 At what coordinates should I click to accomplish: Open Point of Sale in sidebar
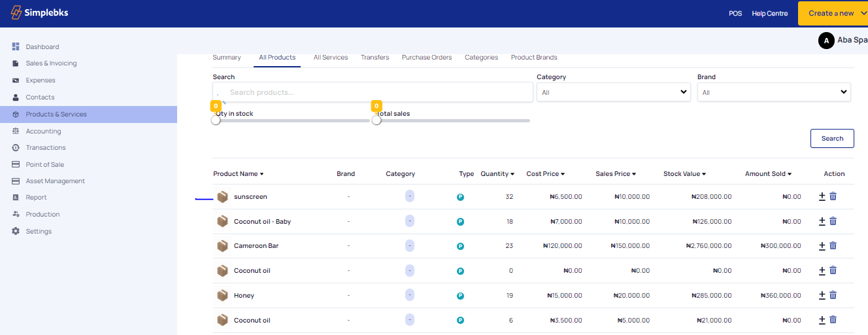point(44,164)
